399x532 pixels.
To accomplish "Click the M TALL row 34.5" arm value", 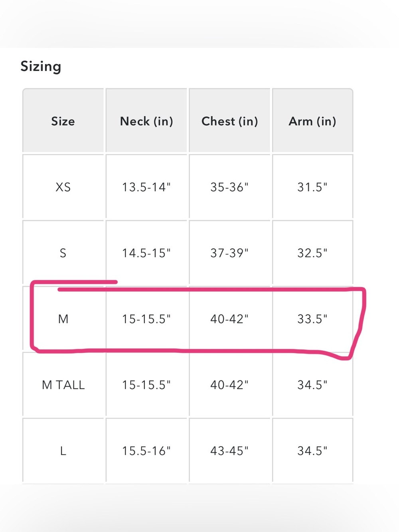I will click(312, 385).
